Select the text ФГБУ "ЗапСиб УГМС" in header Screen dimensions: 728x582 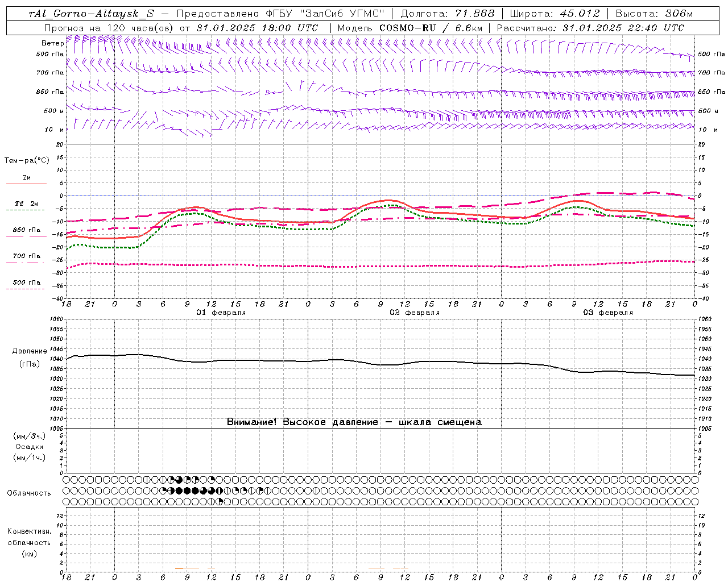point(325,14)
